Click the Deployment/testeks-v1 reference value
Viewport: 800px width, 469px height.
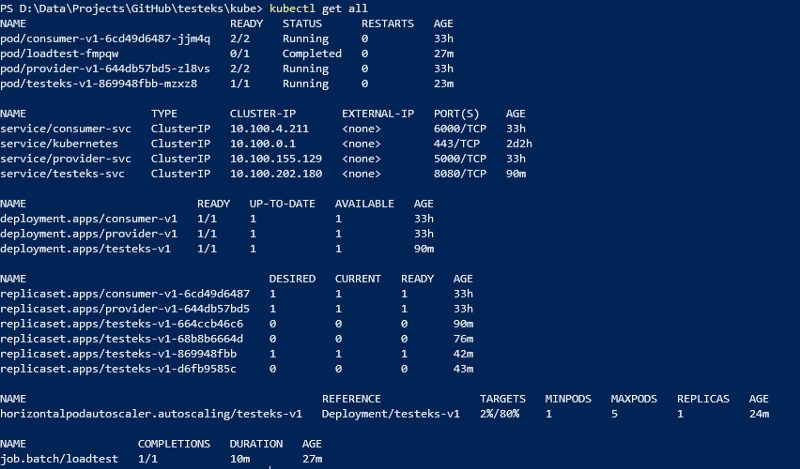pos(390,414)
